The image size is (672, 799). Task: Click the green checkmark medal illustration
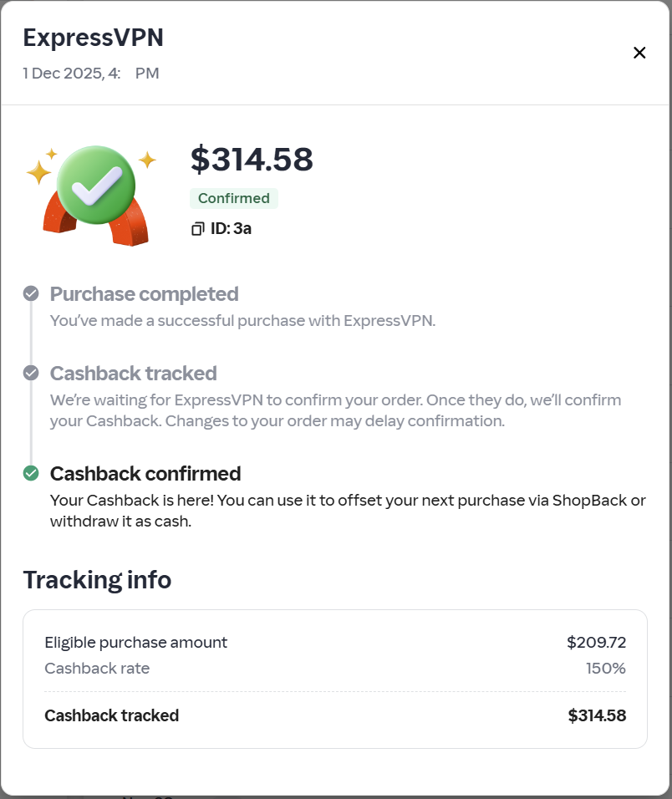pos(96,183)
